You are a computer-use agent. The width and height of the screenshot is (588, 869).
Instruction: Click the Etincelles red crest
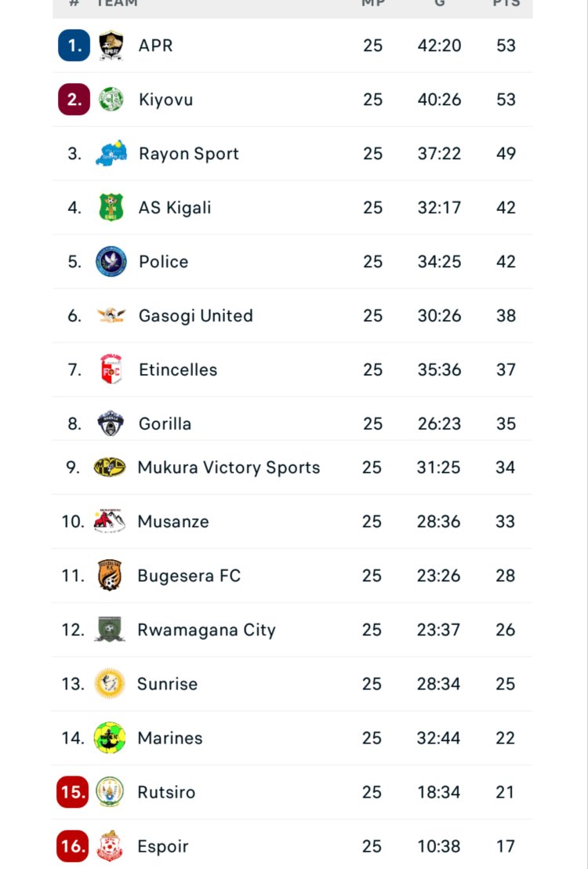(111, 369)
